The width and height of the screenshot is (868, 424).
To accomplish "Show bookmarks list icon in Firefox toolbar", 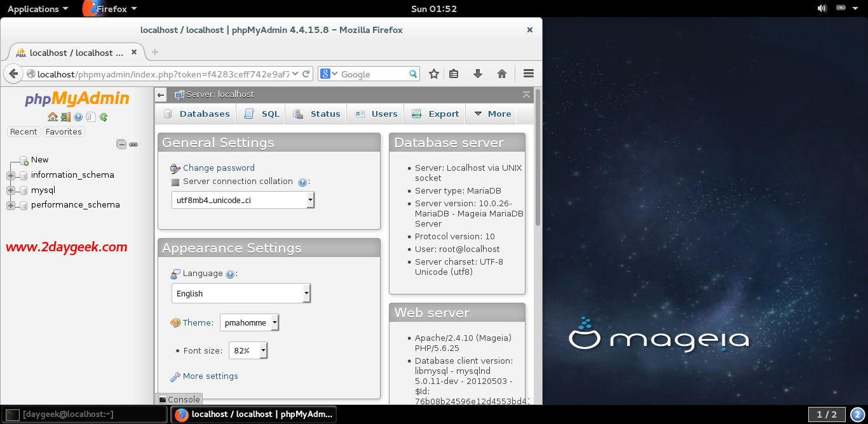I will [x=454, y=74].
